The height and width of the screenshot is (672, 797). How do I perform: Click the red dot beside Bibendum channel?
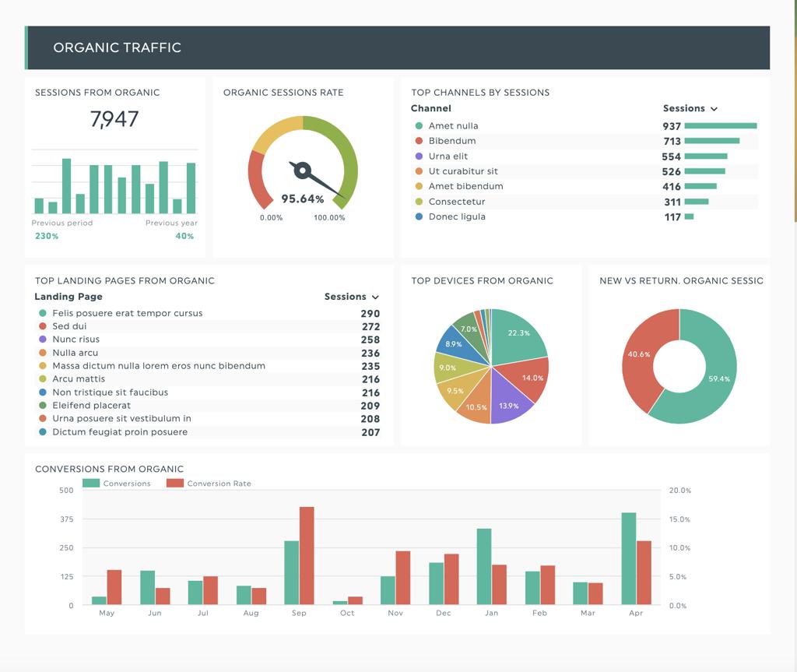pos(419,141)
